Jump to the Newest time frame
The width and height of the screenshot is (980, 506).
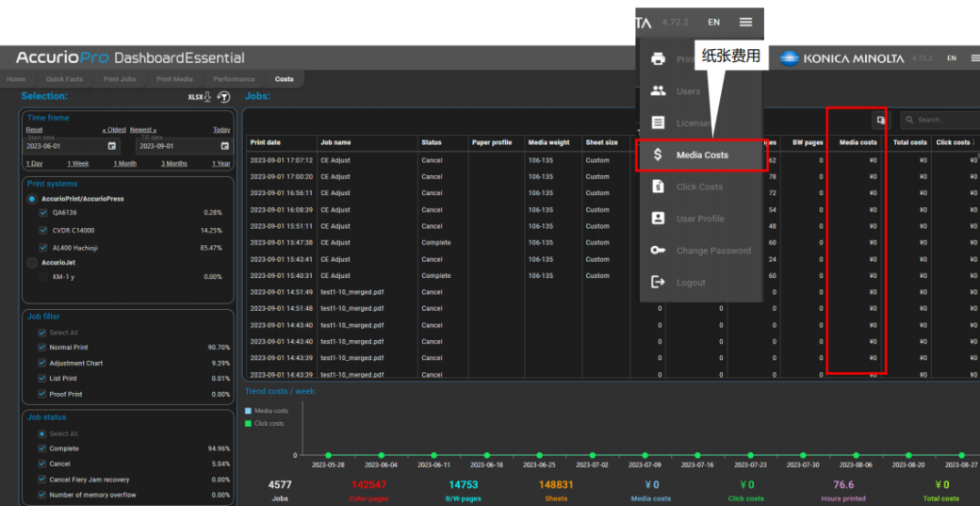click(x=143, y=130)
